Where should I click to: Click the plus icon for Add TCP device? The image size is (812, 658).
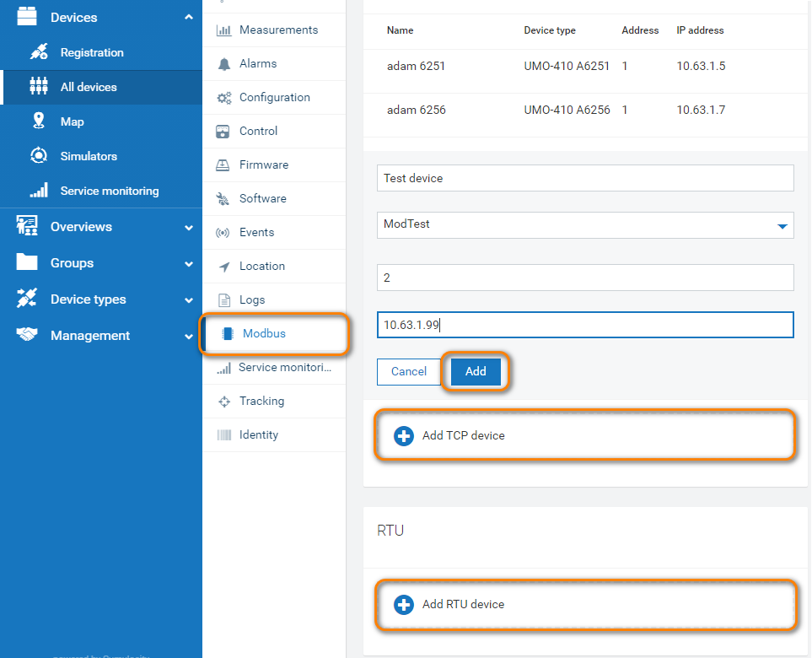pyautogui.click(x=403, y=436)
